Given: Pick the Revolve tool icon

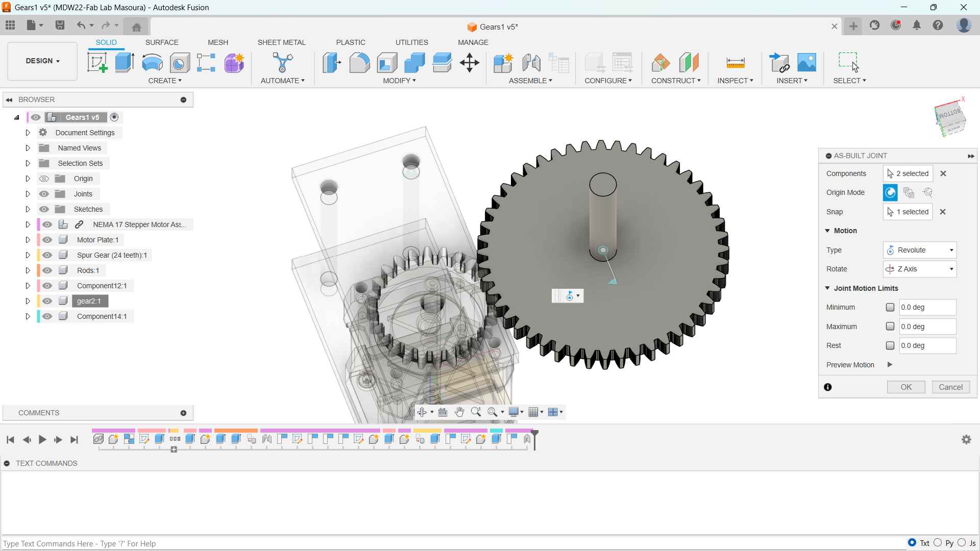Looking at the screenshot, I should click(x=152, y=63).
